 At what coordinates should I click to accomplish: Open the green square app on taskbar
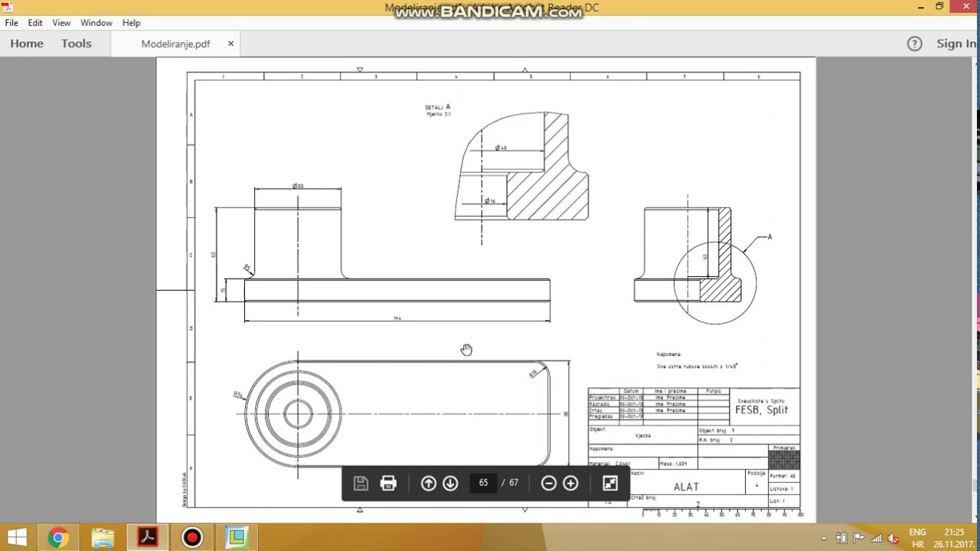click(237, 538)
